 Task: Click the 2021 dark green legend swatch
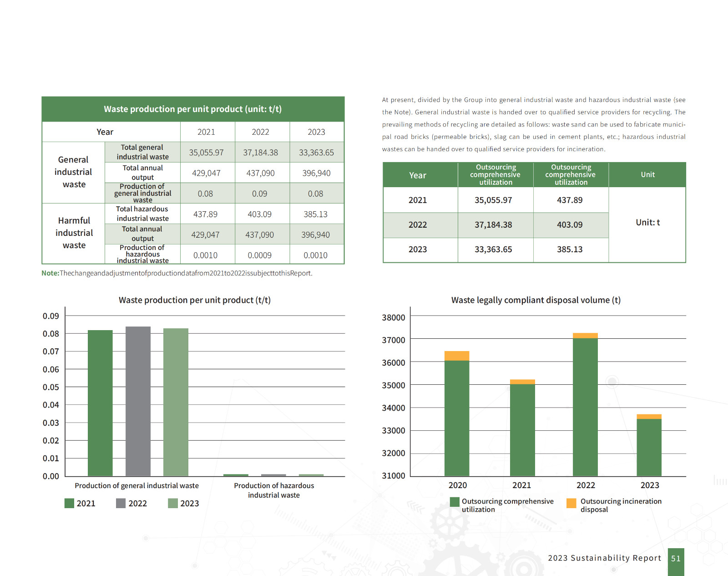tap(69, 503)
